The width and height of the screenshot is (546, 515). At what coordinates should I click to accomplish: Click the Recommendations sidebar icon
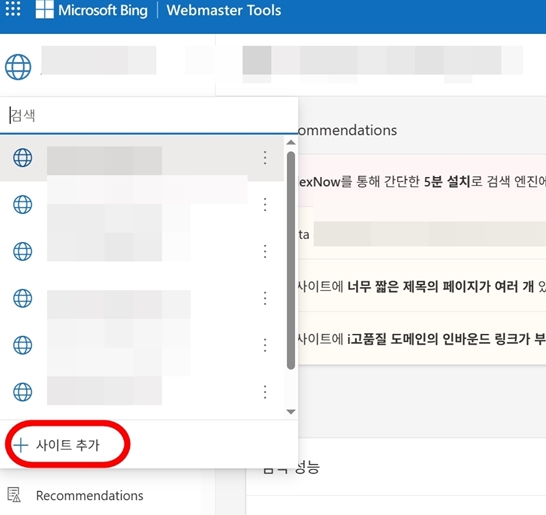tap(14, 495)
